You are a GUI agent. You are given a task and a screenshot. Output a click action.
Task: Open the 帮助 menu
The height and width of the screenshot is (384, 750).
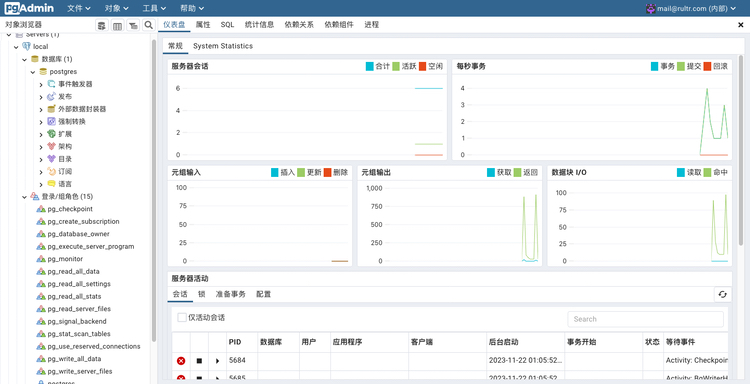click(192, 8)
